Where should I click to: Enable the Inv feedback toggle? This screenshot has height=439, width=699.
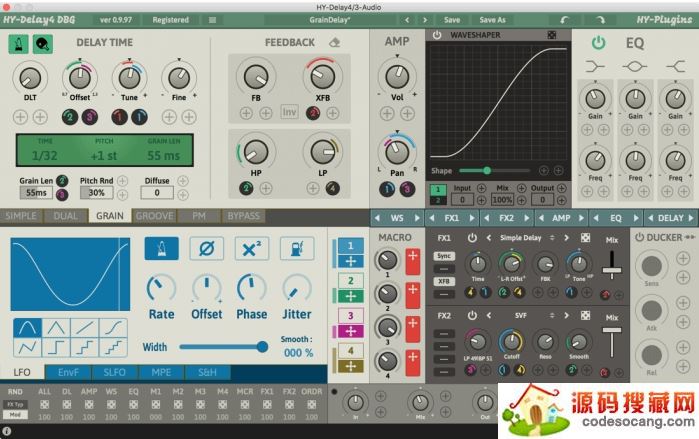pos(289,112)
